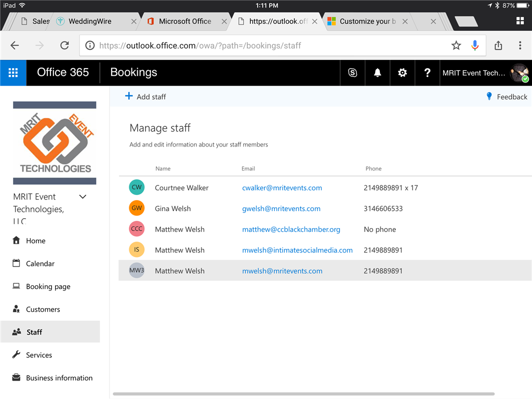Open the browser share icon

point(498,46)
